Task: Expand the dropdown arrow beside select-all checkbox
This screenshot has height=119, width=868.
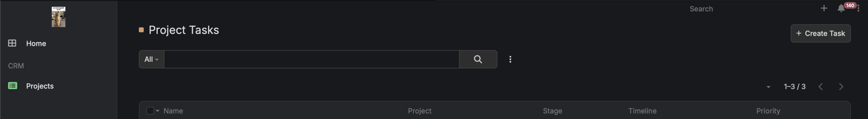Action: tap(157, 111)
